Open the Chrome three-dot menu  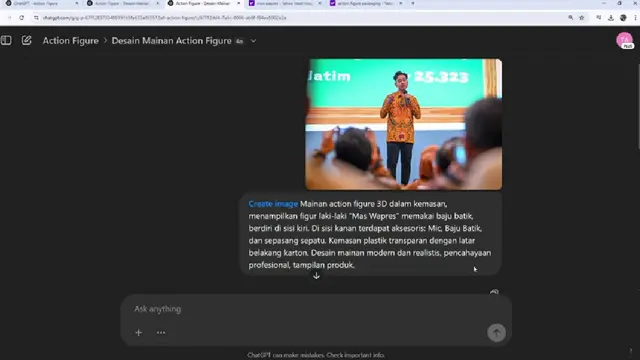(636, 18)
